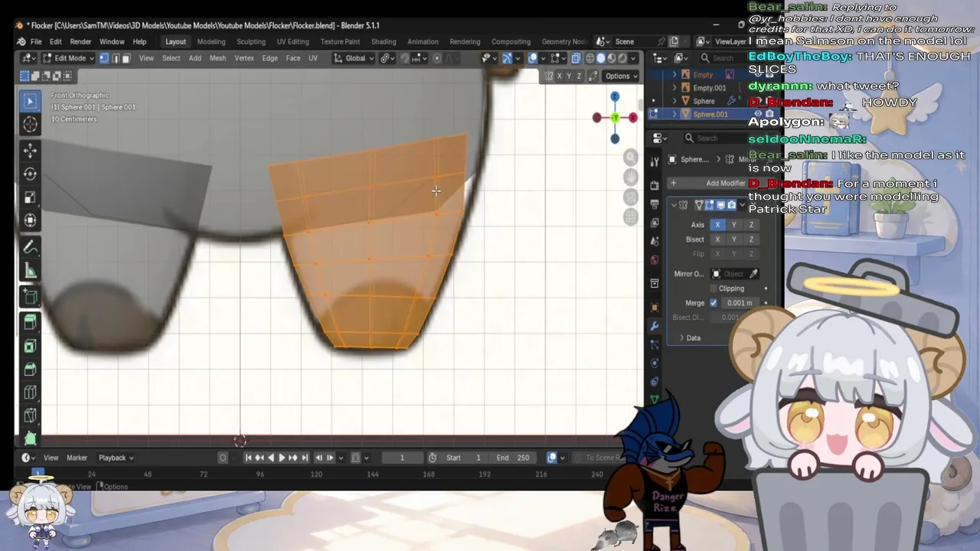Screen dimensions: 980x551
Task: Pick Mirror Object with the eyedropper
Action: [753, 274]
